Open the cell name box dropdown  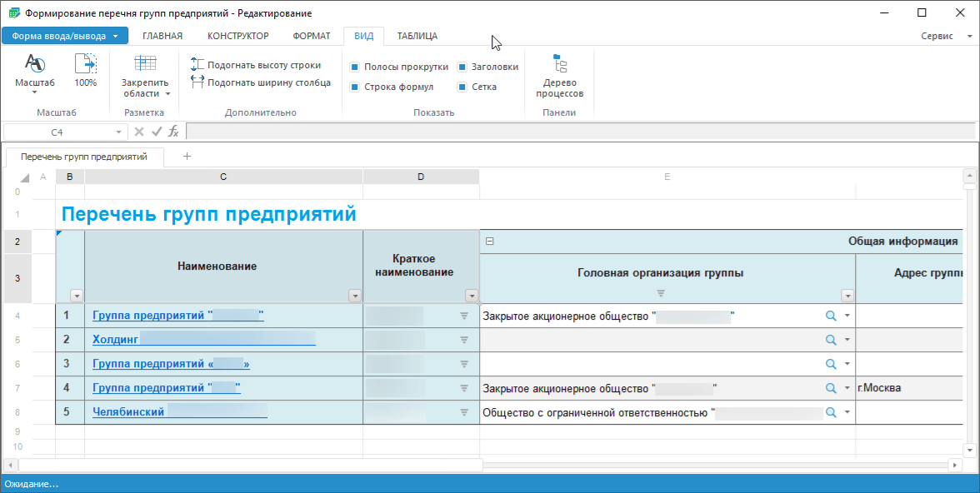pos(118,132)
